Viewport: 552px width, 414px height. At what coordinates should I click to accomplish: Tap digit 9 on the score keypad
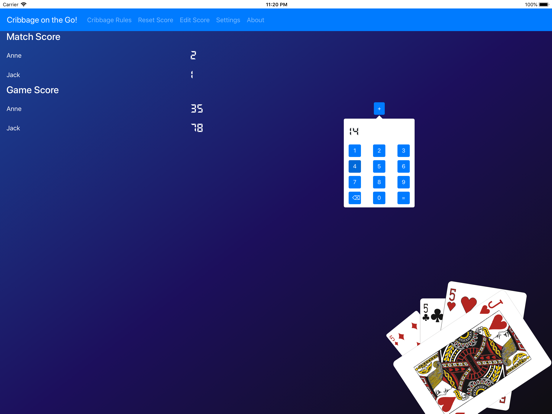click(403, 182)
